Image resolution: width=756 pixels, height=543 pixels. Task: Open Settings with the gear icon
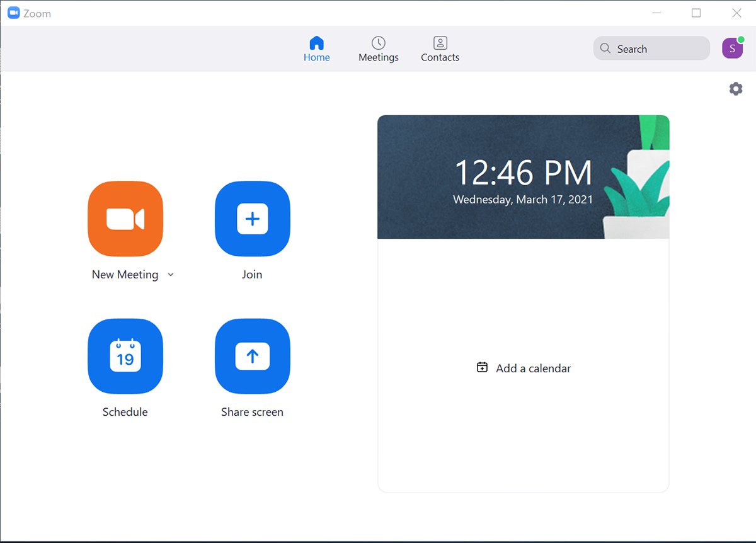735,89
